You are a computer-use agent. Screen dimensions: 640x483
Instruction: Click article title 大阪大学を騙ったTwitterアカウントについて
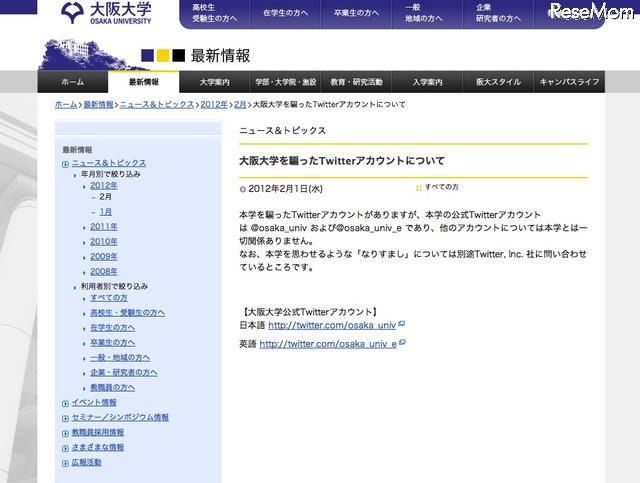click(342, 161)
